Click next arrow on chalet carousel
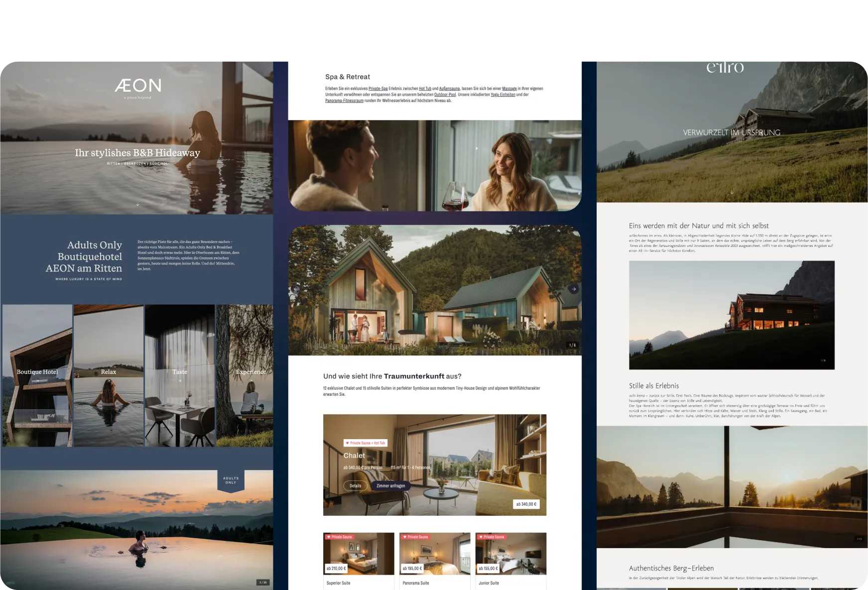Screen dimensions: 868x590 tap(574, 289)
